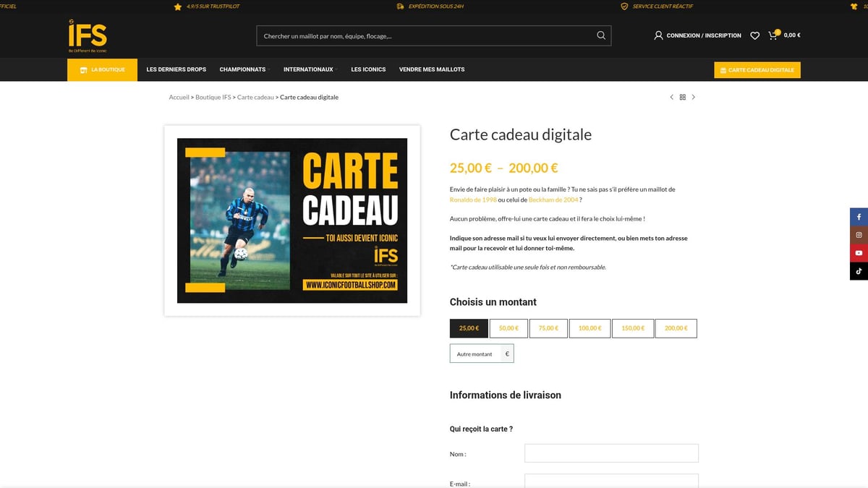Pick the 100,00 € amount
The height and width of the screenshot is (488, 868).
590,328
